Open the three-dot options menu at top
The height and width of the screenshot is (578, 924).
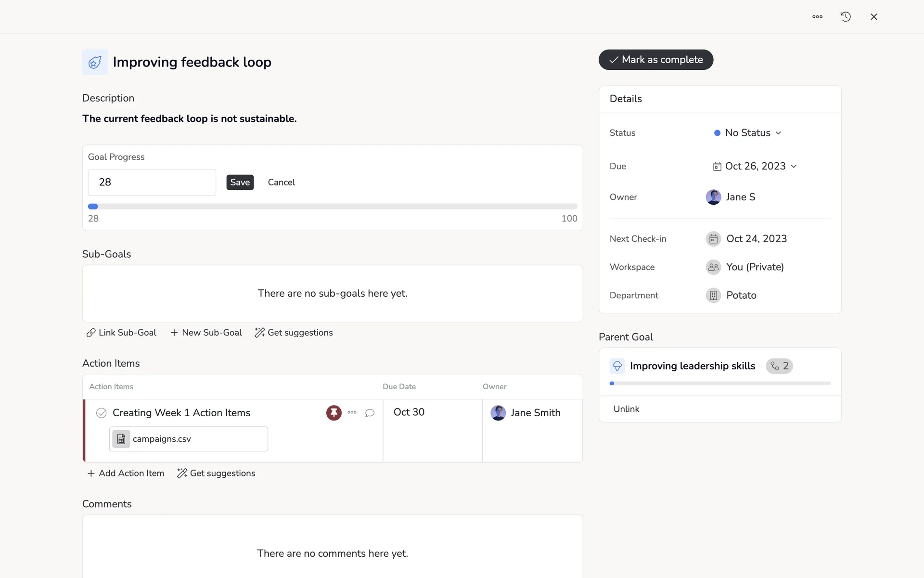click(817, 17)
